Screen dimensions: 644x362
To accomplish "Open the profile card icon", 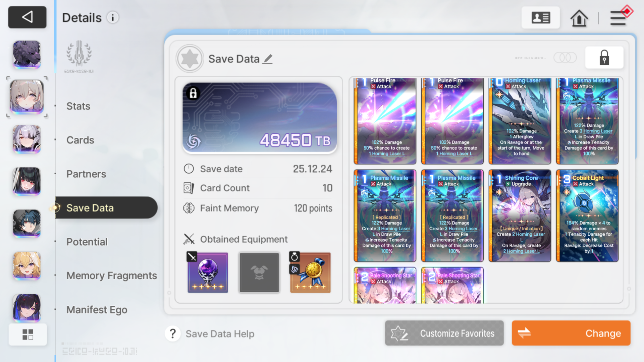I will tap(541, 17).
